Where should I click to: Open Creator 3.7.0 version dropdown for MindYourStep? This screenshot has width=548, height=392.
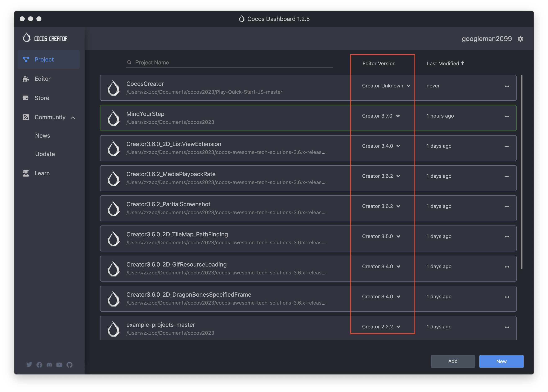[381, 116]
